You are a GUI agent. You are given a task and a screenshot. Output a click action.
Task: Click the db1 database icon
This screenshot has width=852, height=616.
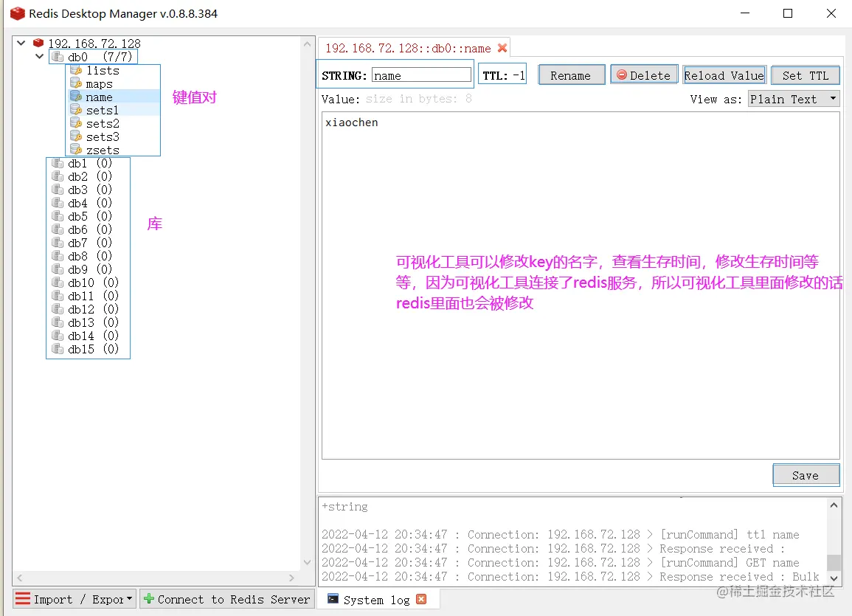[x=57, y=163]
